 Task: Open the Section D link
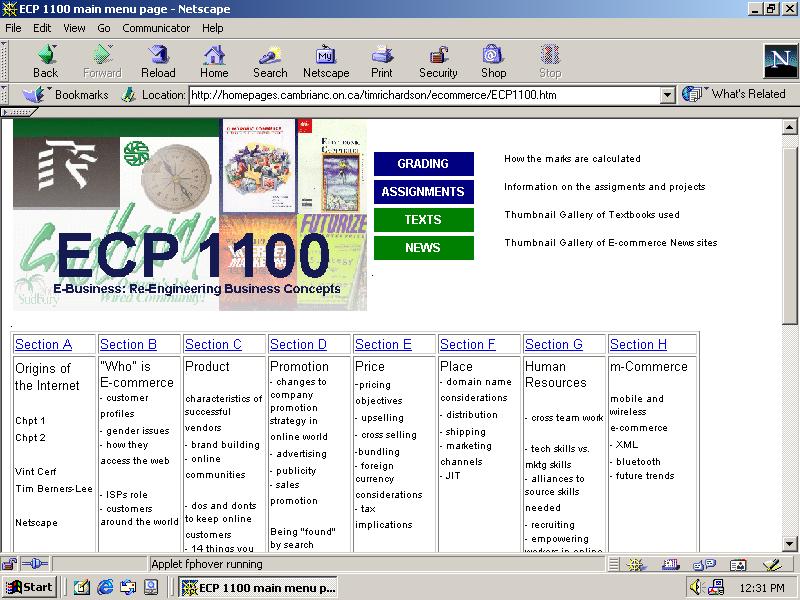tap(298, 344)
